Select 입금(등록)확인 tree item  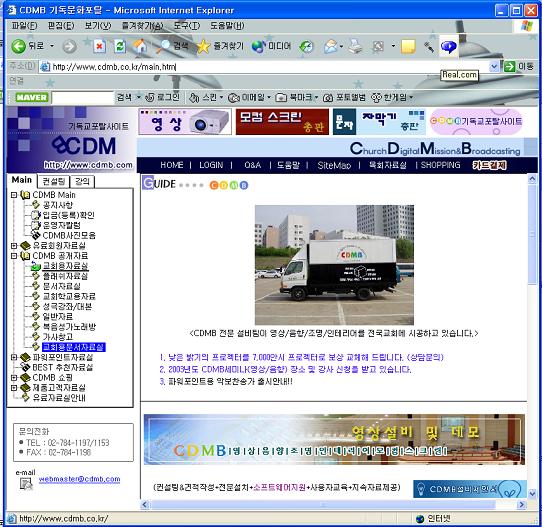point(68,215)
